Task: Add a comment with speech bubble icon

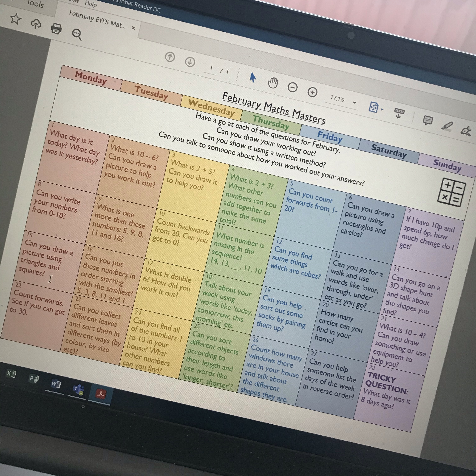Action: tap(428, 120)
